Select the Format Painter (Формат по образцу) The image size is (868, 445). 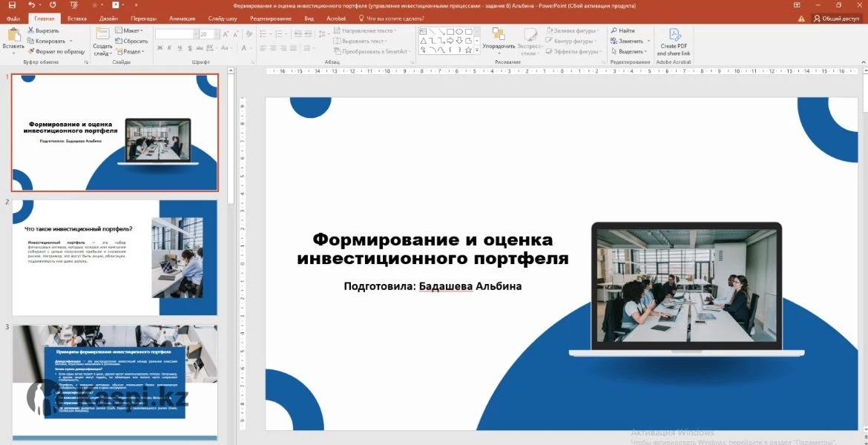click(x=56, y=51)
